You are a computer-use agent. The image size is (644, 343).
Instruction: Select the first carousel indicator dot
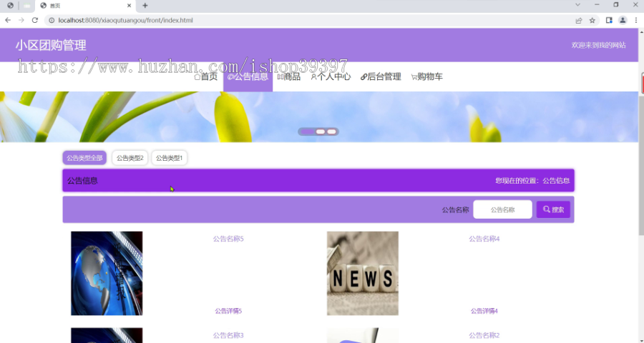click(307, 131)
